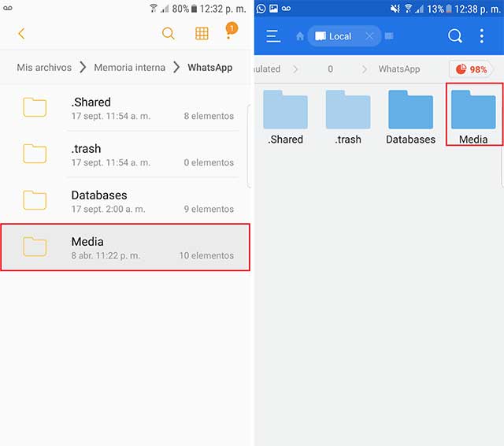Tap the WhatsApp status bar notification icon

tap(261, 9)
